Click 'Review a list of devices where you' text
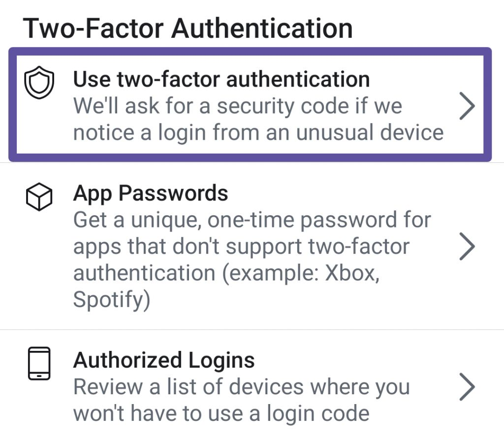Viewport: 504px width, 440px height. [242, 387]
